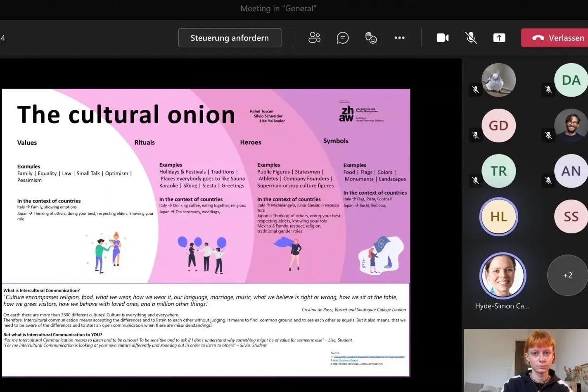Screen dimensions: 588x392
Task: Open the more actions ellipsis menu
Action: click(399, 38)
